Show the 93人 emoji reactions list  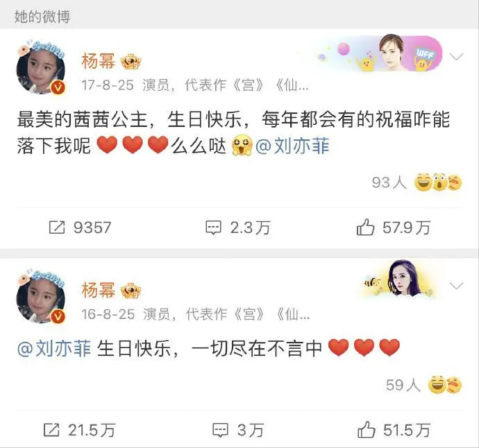coord(417,182)
